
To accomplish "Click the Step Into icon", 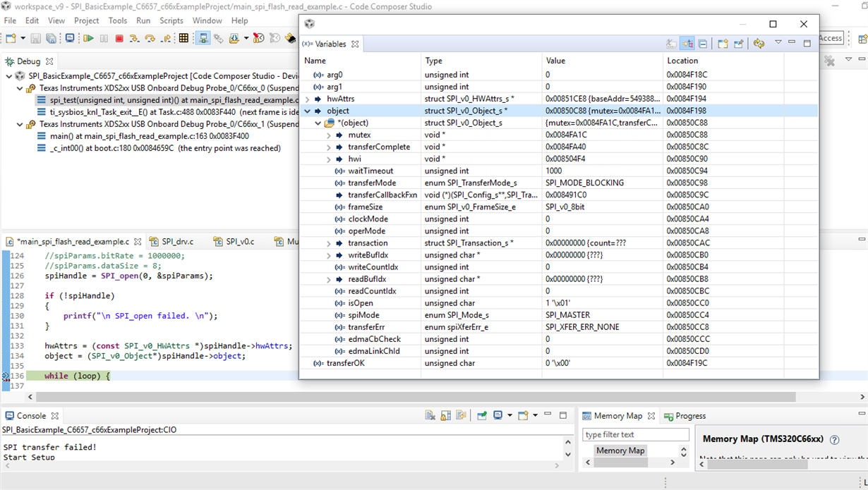I will pos(134,39).
